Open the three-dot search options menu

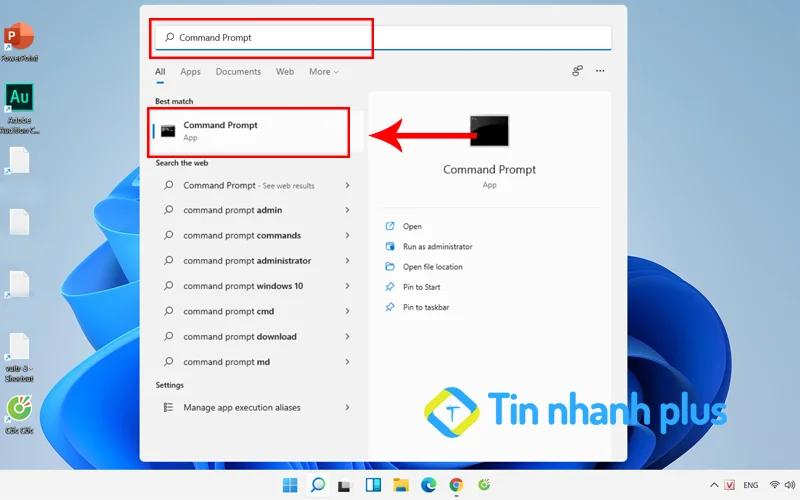click(600, 71)
